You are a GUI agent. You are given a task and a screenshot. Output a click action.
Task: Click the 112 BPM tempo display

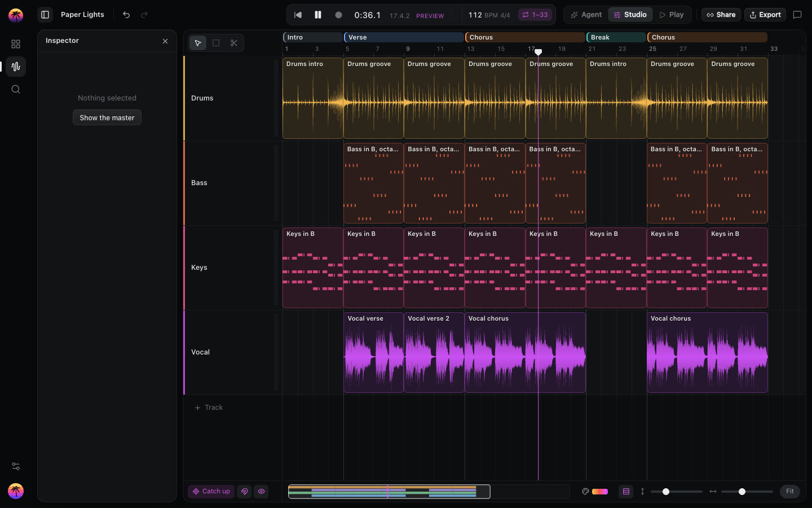tap(489, 15)
